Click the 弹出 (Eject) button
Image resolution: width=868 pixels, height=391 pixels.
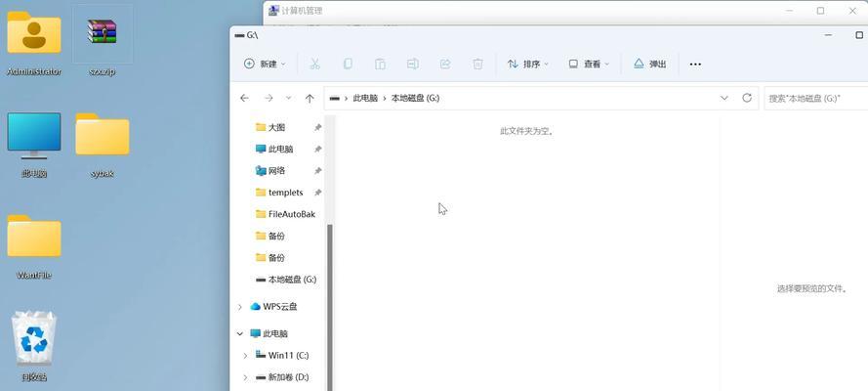(x=650, y=65)
